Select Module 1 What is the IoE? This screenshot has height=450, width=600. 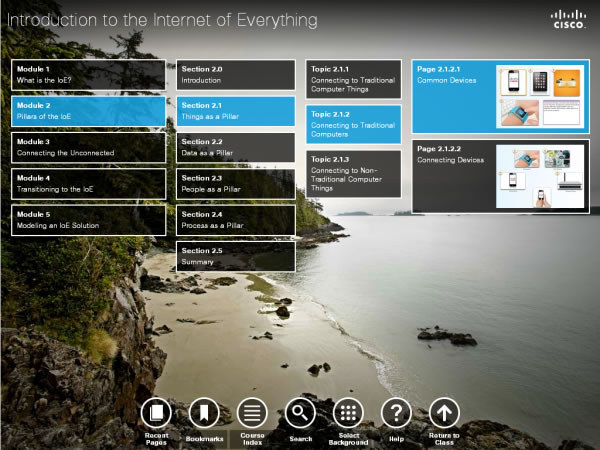coord(88,74)
